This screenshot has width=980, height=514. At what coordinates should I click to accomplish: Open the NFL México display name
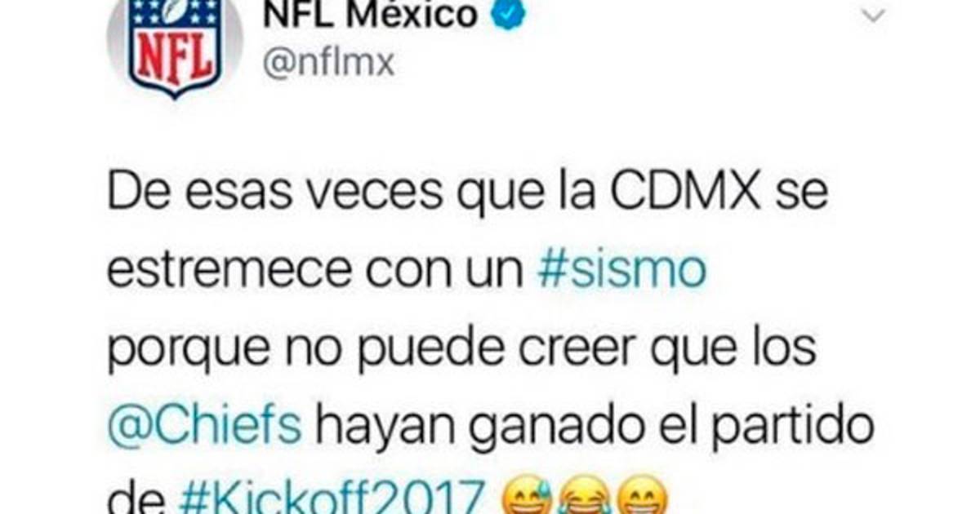point(372,13)
